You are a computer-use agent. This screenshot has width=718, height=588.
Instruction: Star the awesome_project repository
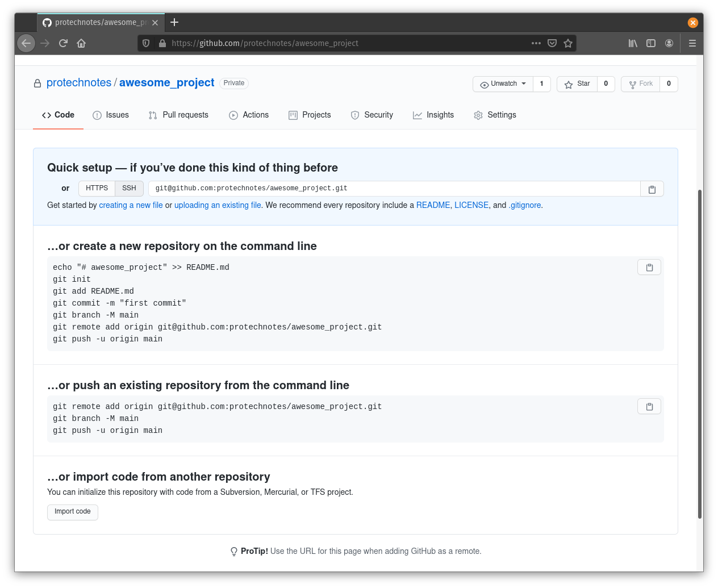point(577,84)
